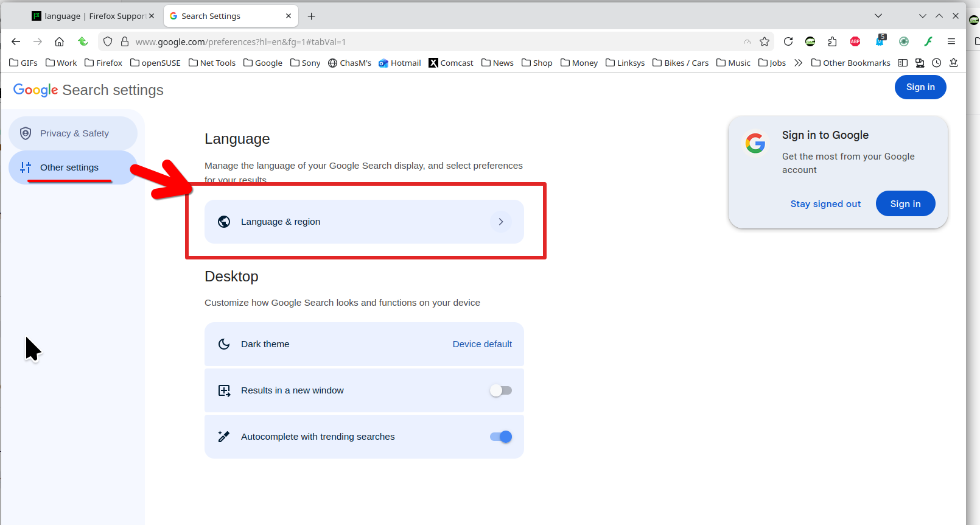This screenshot has width=980, height=525.
Task: Expand the Other Bookmarks folder
Action: tap(851, 63)
